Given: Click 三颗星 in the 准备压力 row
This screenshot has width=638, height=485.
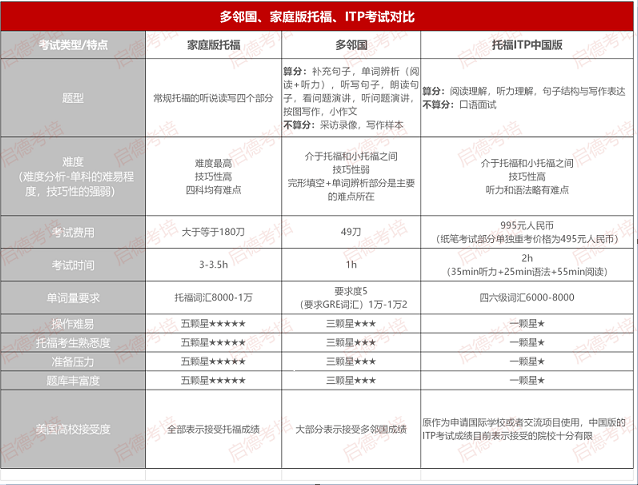Looking at the screenshot, I should point(351,362).
